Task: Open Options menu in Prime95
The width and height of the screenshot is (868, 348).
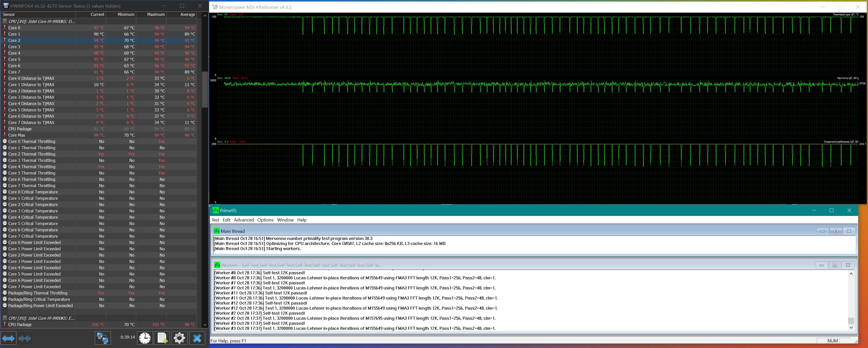Action: pyautogui.click(x=265, y=220)
